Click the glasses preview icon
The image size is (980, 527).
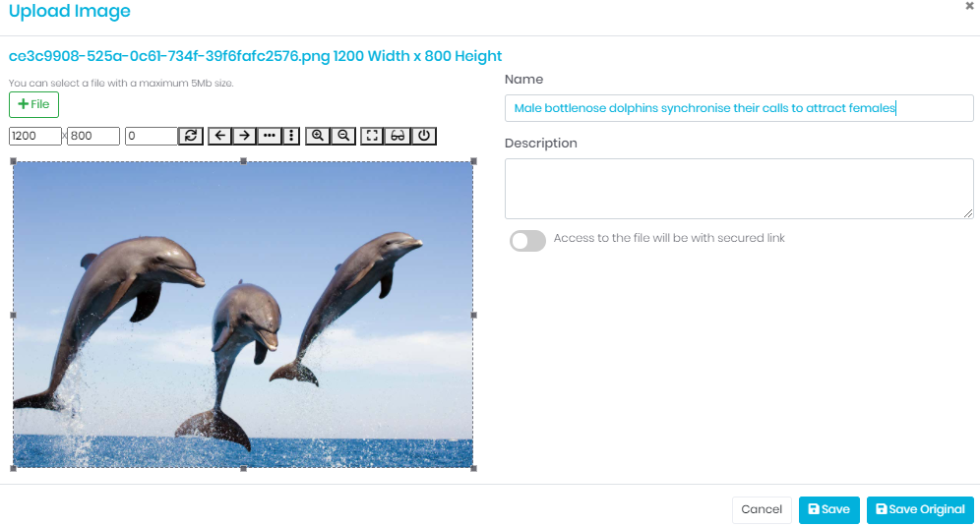(398, 136)
